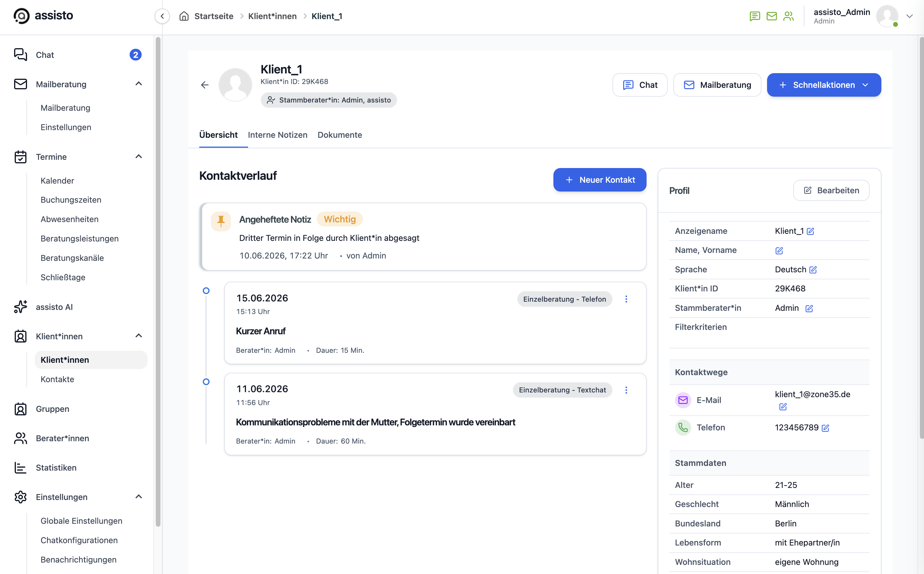
Task: Click the Einzelberatung - Telefon label
Action: [564, 299]
